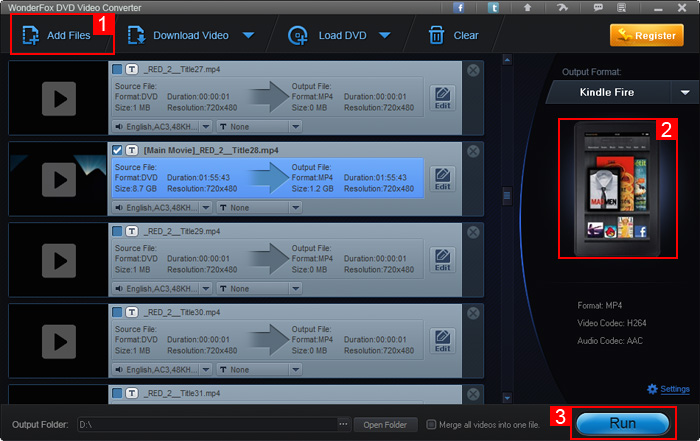Edit the Title30 video
Viewport: 700px width, 441px height.
[x=442, y=341]
